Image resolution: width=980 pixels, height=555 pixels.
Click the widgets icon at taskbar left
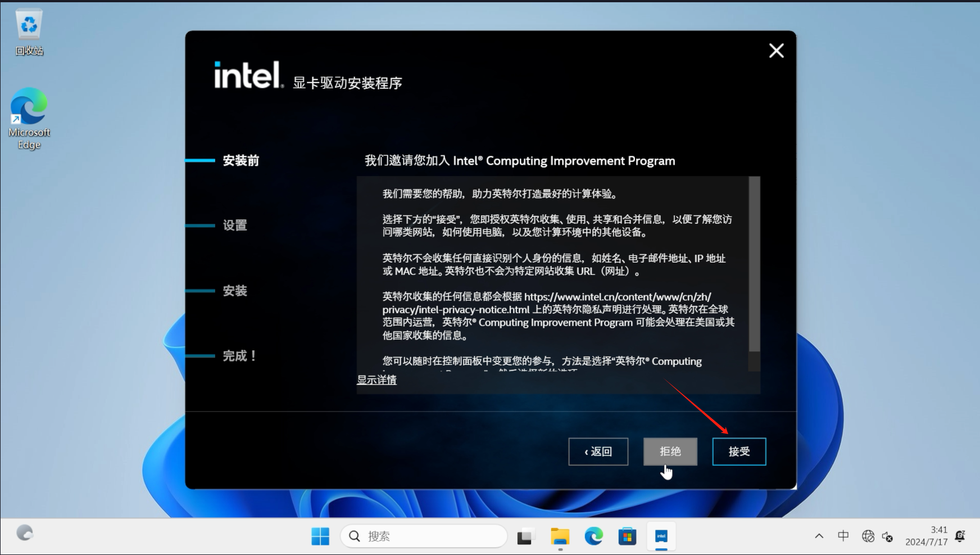(25, 533)
